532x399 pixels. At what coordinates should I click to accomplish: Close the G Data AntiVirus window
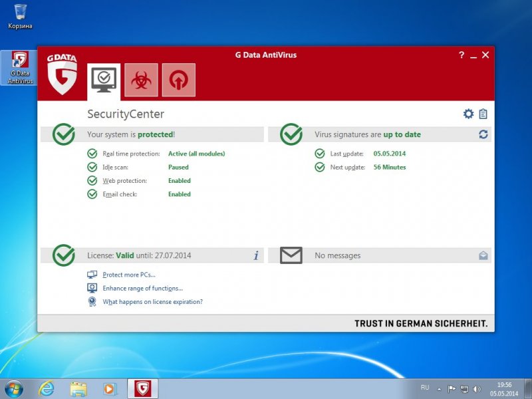(485, 55)
